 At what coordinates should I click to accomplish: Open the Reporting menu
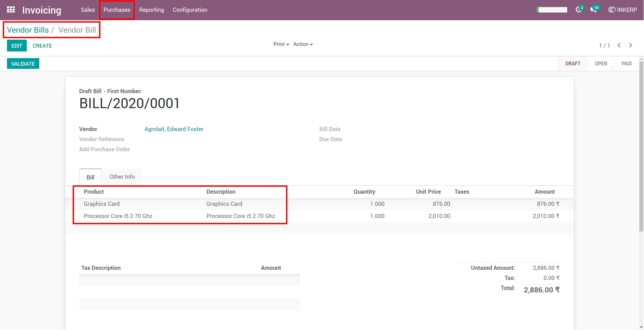tap(152, 10)
